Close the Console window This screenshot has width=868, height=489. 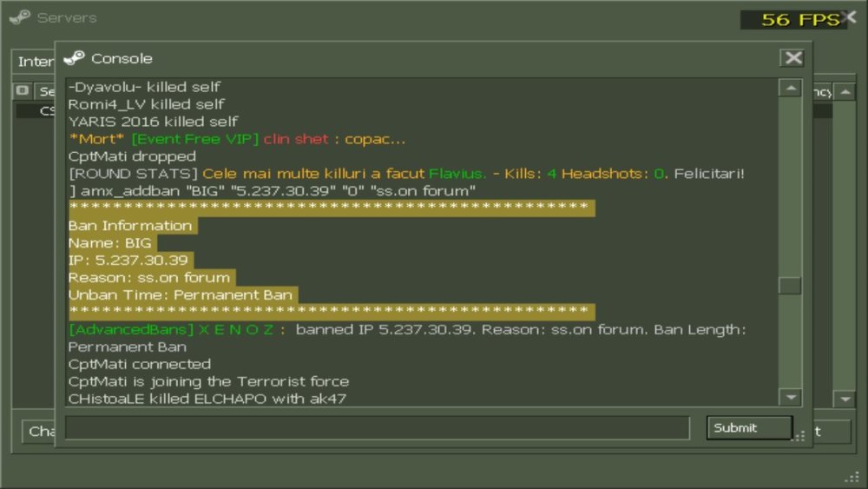pos(792,57)
